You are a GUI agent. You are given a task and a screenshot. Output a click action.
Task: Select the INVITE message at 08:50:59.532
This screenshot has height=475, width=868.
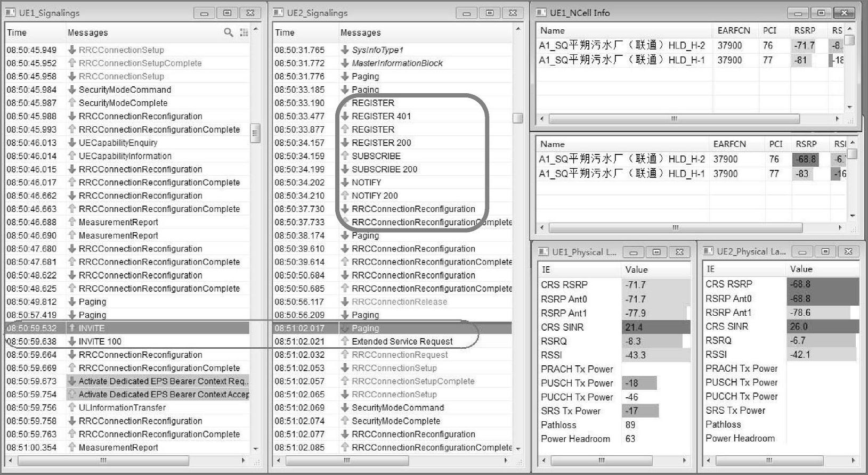(127, 328)
